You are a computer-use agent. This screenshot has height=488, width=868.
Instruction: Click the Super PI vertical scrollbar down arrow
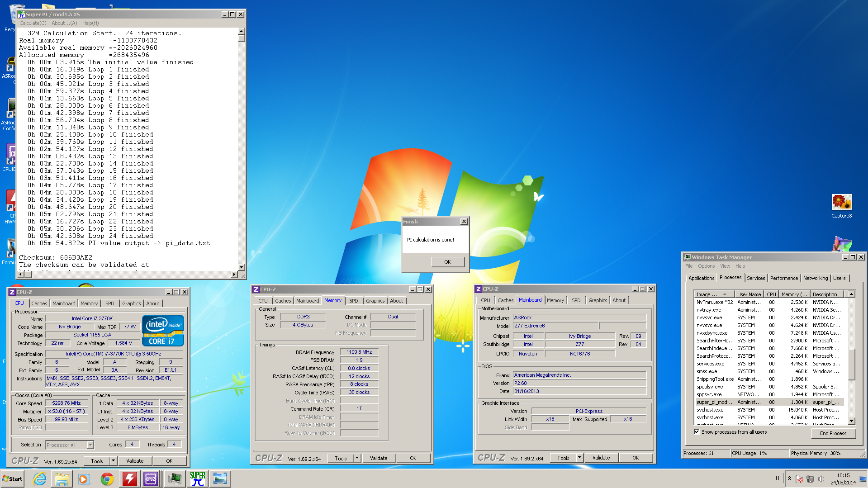point(242,267)
